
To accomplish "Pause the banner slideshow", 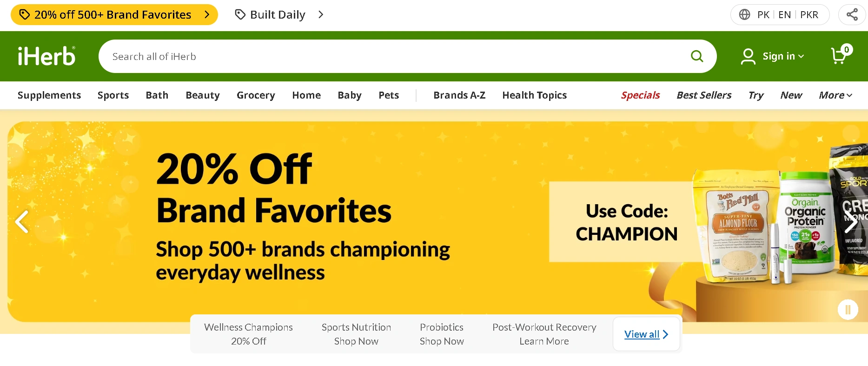I will pos(848,309).
